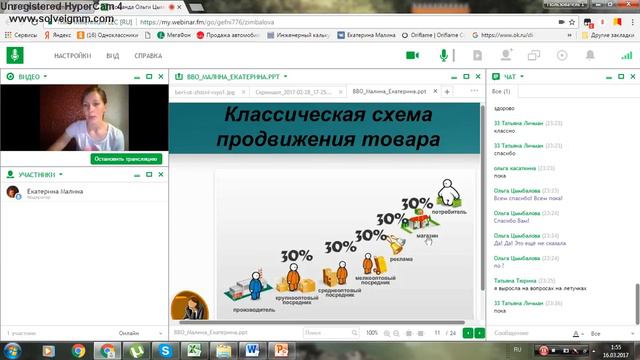
Task: Open the Яндекс bookmark
Action: [58, 35]
